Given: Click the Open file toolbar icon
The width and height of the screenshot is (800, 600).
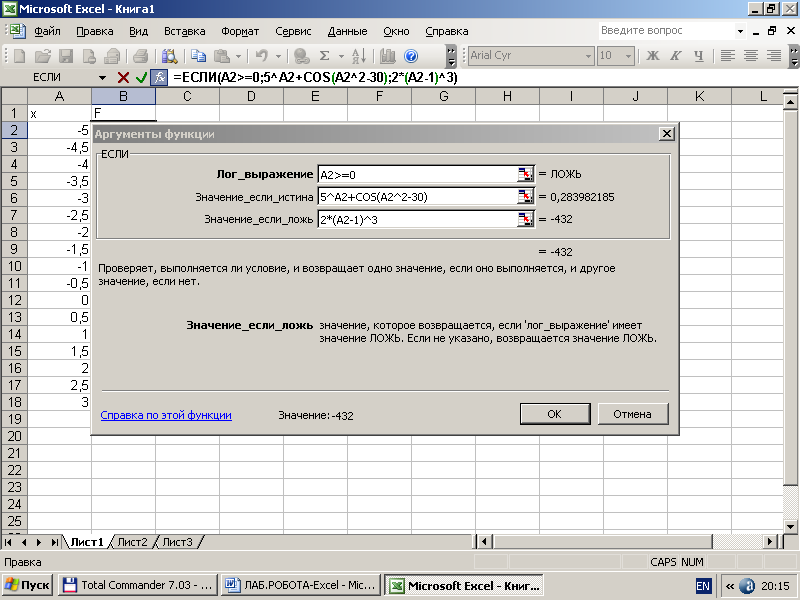Looking at the screenshot, I should tap(43, 56).
